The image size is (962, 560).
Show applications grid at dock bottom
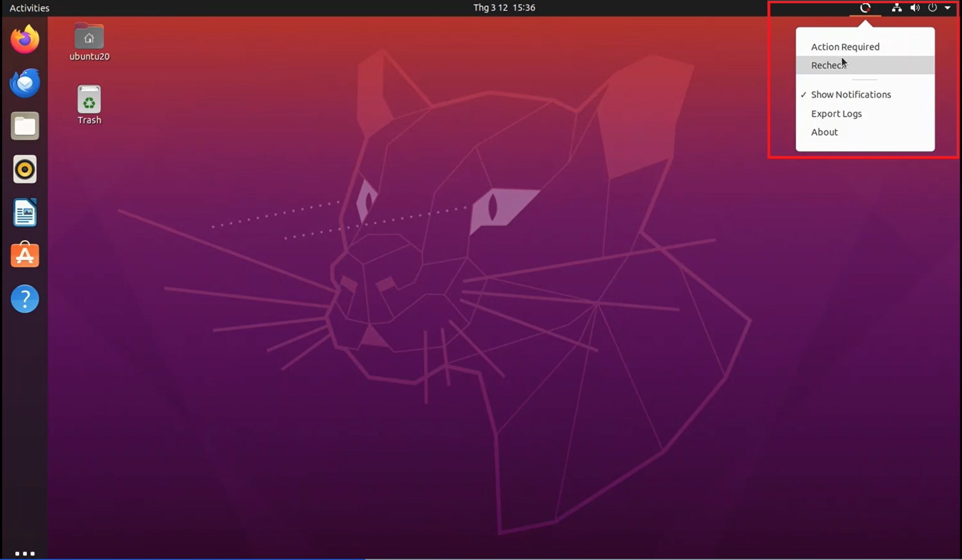click(25, 554)
